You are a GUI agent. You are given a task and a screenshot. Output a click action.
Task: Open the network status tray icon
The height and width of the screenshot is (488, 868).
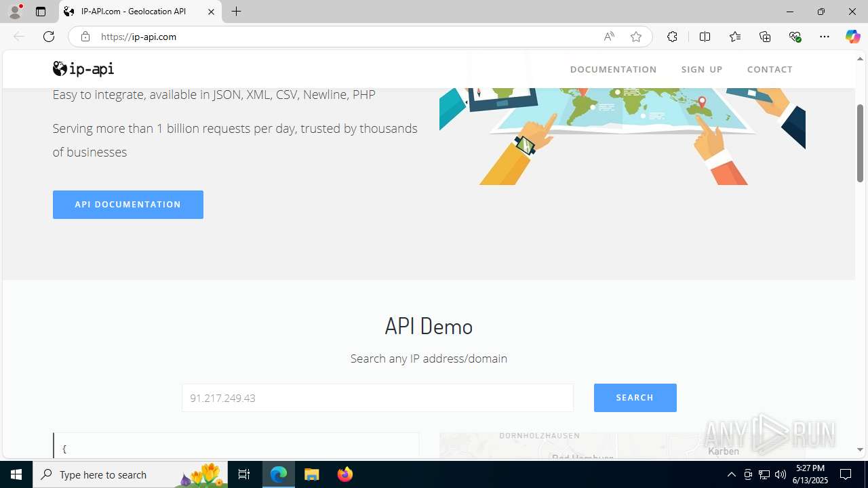click(764, 474)
